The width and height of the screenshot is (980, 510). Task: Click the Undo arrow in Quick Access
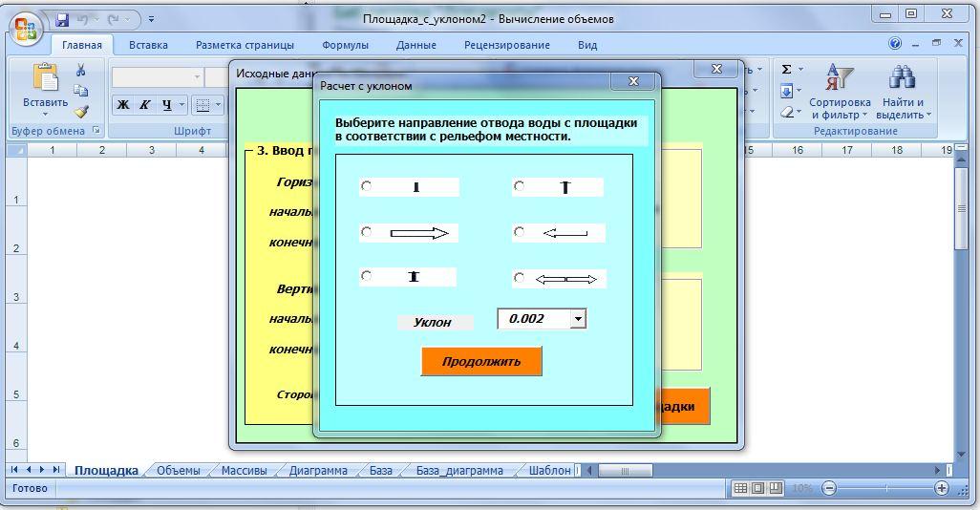[x=84, y=19]
